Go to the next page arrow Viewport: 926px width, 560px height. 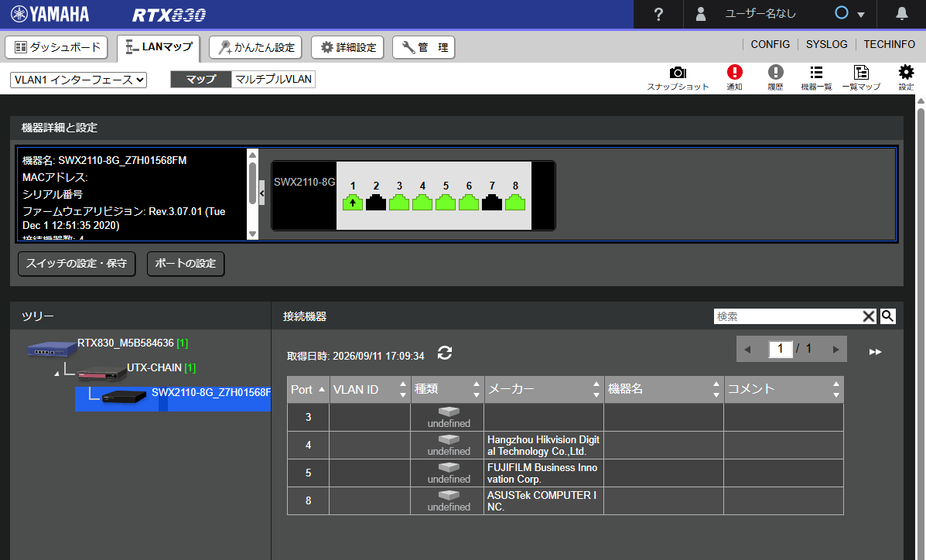(x=835, y=349)
